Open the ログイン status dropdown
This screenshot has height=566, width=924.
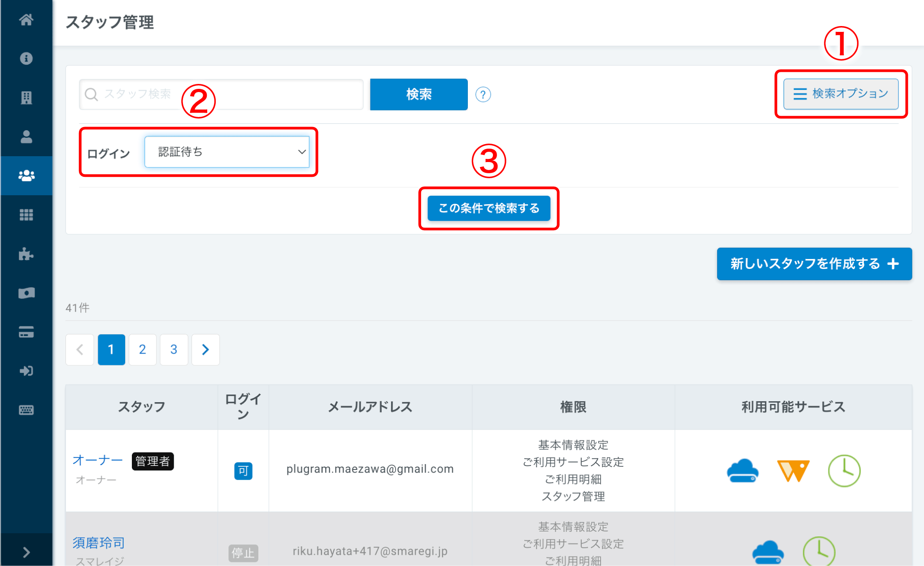pyautogui.click(x=227, y=152)
